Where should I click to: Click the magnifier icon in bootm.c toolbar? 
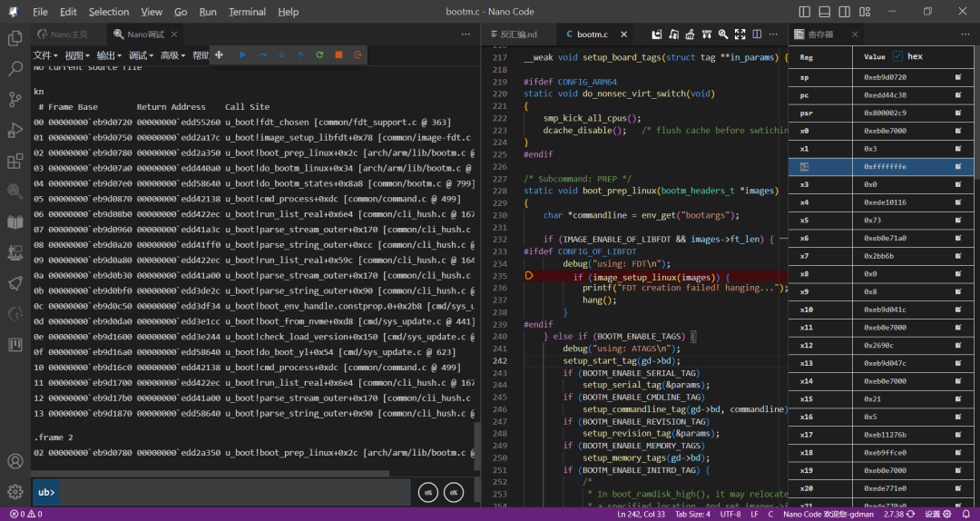(723, 34)
